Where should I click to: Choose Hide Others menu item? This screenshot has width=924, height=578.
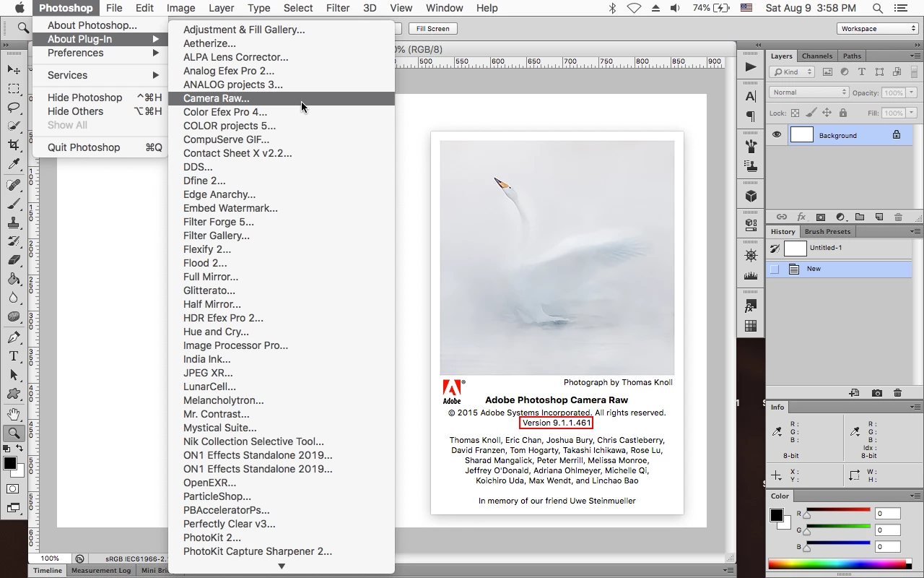click(100, 111)
